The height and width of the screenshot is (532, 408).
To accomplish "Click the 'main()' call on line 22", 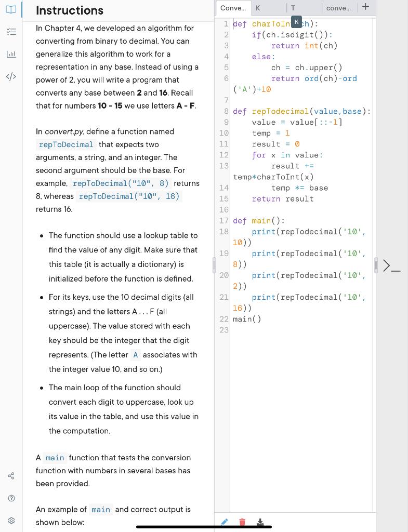I will pos(247,319).
